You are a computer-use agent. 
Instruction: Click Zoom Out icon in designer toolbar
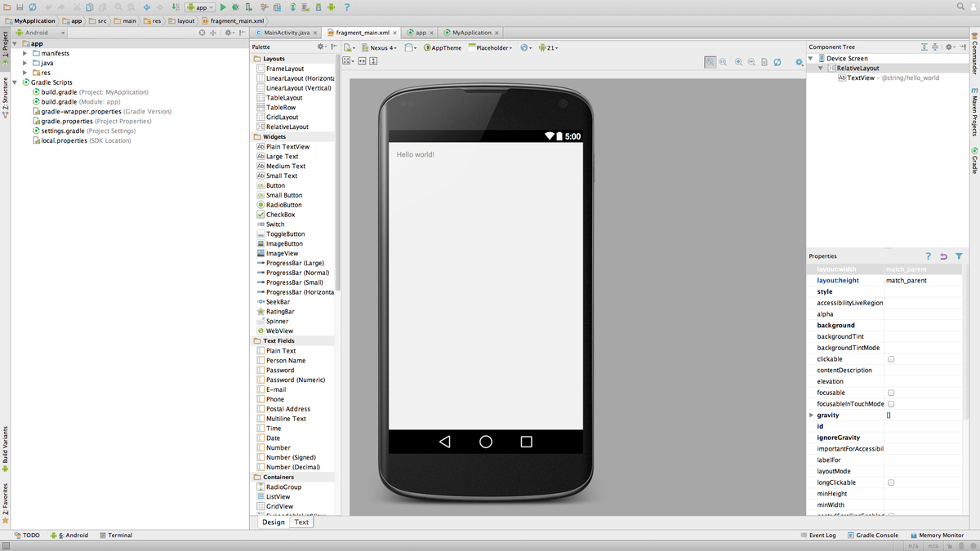tap(751, 62)
